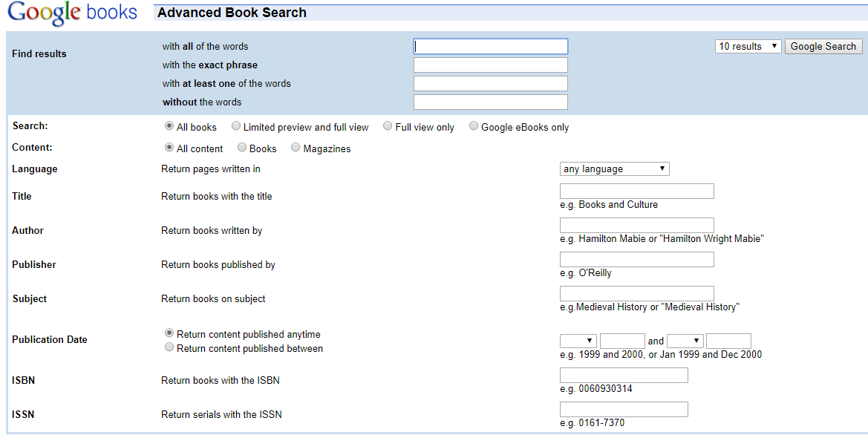This screenshot has height=435, width=868.
Task: Enable Limited preview and full view
Action: [235, 125]
